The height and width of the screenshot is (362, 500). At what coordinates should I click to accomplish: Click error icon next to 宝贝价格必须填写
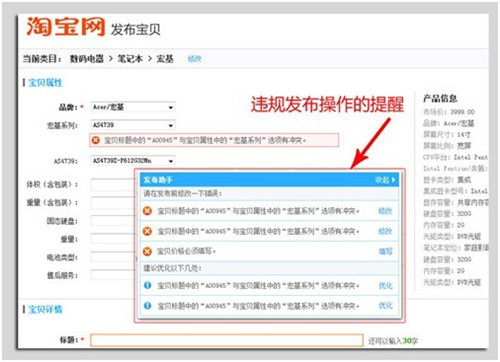coord(147,251)
